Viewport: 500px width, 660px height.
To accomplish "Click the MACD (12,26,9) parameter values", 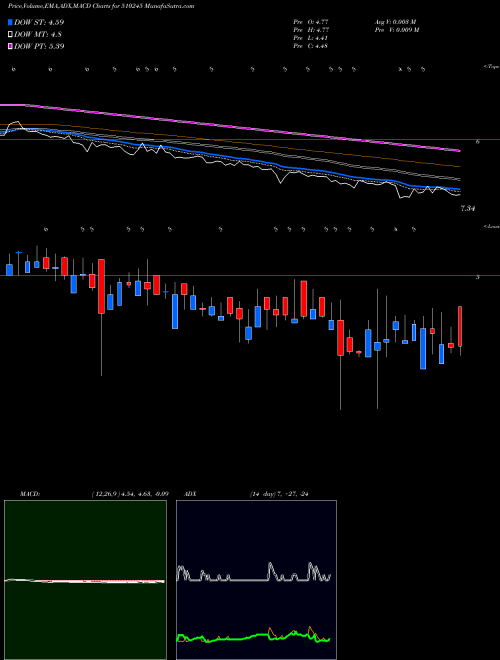I will (130, 494).
